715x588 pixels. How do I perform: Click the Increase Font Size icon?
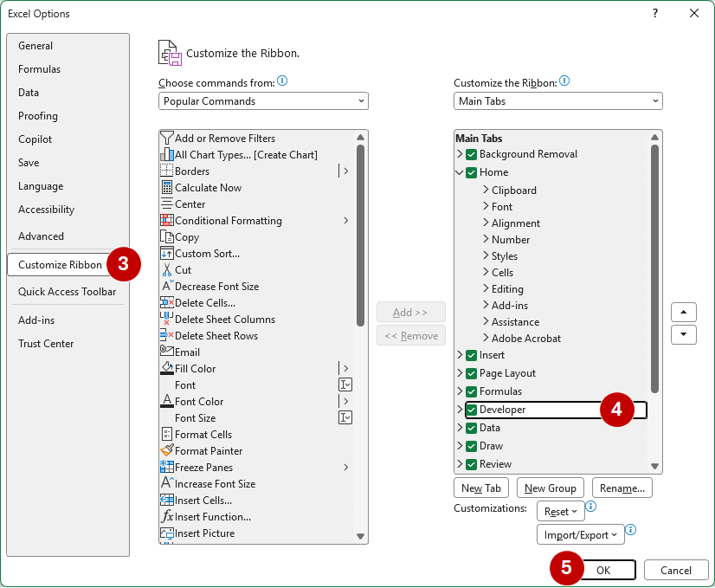(x=167, y=482)
